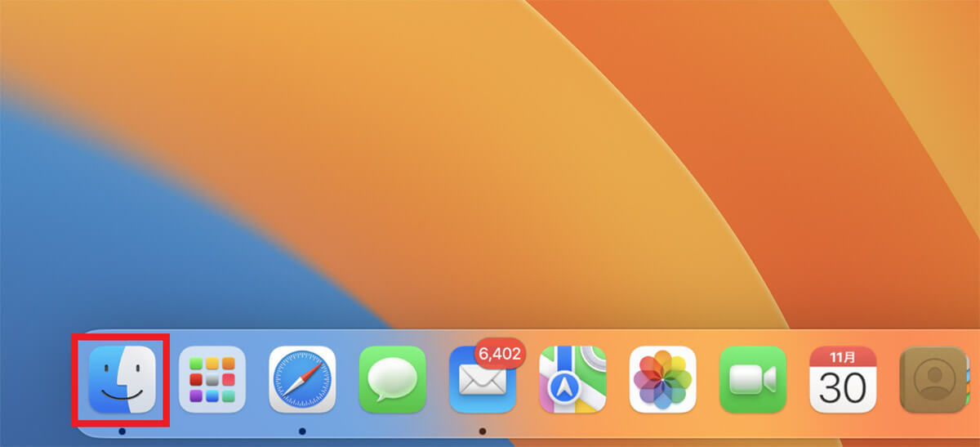Open the Messages app

pos(393,379)
